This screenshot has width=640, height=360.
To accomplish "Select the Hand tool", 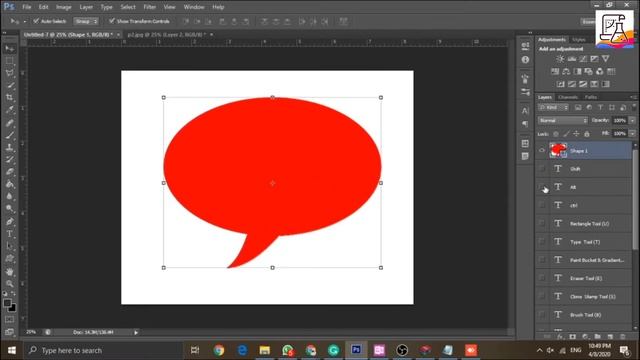I will (9, 271).
